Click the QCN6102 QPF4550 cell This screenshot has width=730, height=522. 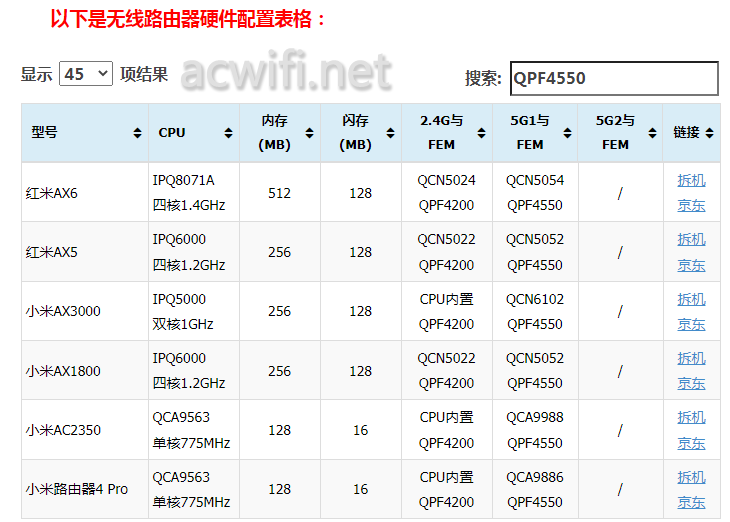[535, 311]
